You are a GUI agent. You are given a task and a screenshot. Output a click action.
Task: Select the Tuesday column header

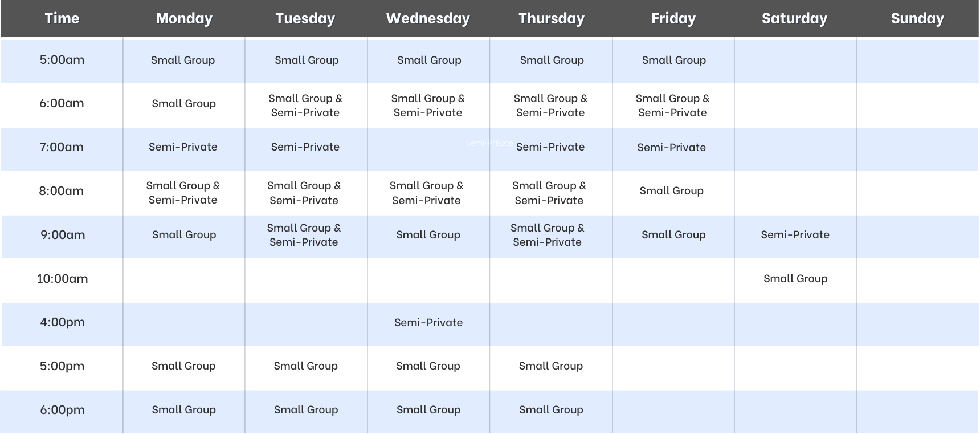305,18
